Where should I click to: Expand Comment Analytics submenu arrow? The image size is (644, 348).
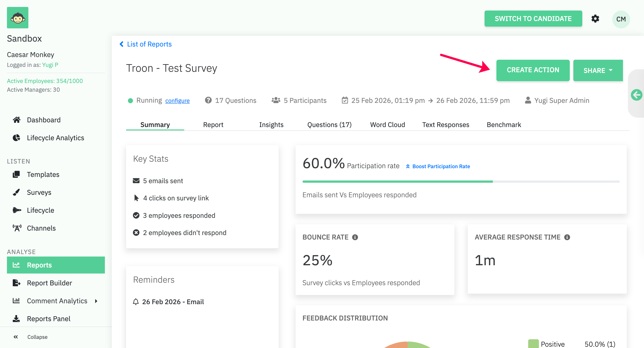click(x=96, y=301)
